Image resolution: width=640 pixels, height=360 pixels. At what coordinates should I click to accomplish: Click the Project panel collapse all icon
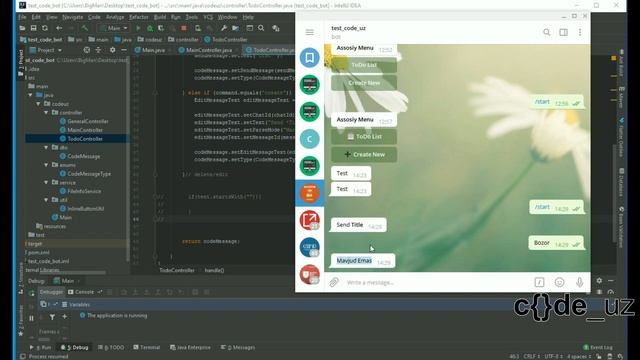98,50
